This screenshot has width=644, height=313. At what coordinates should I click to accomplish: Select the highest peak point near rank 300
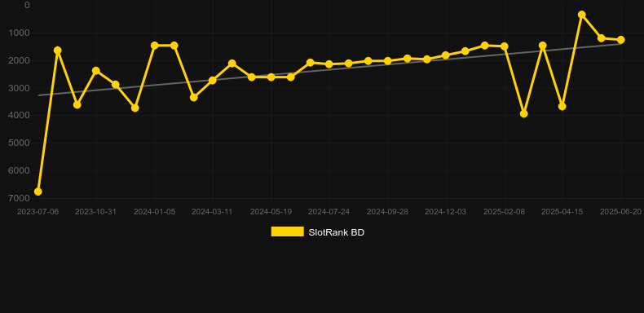(581, 15)
